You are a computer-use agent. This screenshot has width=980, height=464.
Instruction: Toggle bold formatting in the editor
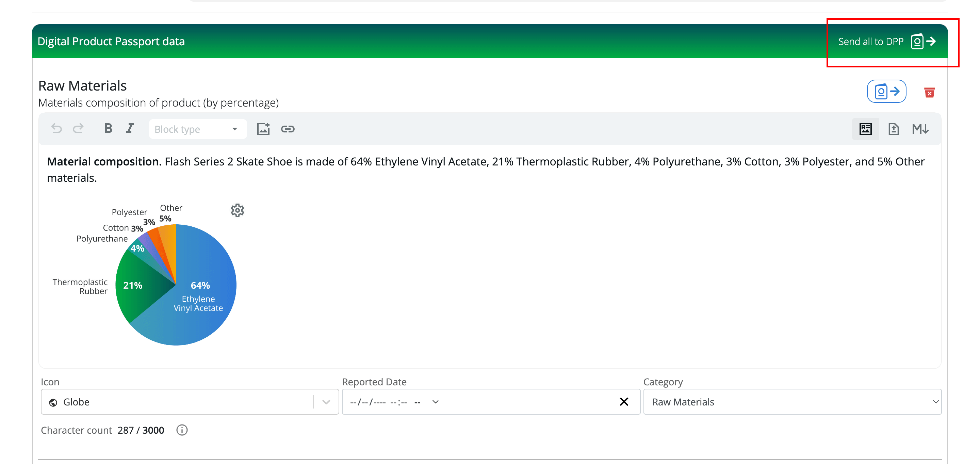pos(108,129)
